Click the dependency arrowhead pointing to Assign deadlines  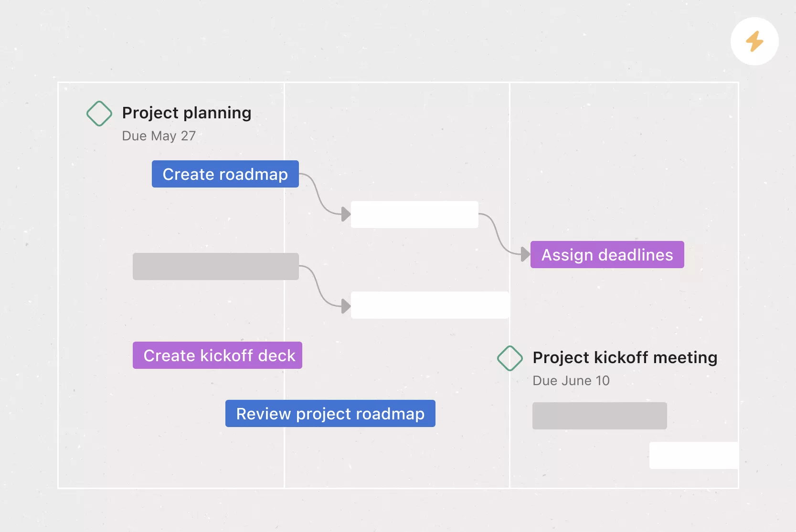coord(525,254)
